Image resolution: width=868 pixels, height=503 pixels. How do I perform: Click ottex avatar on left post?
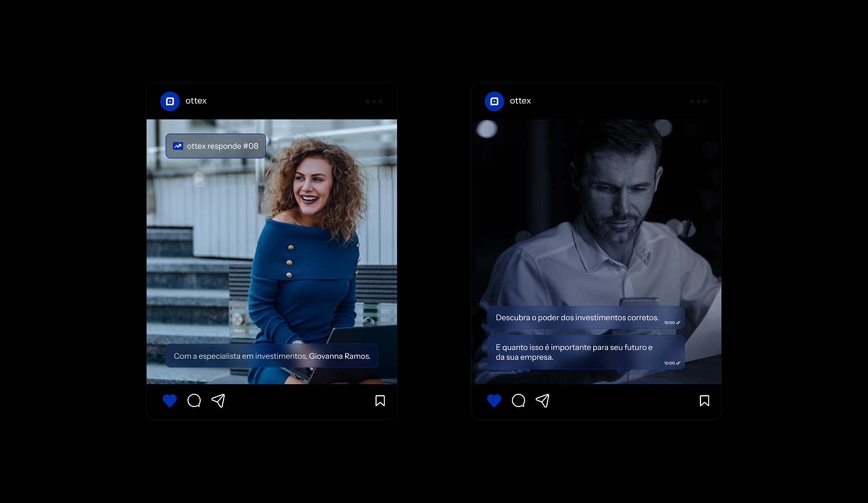tap(170, 101)
